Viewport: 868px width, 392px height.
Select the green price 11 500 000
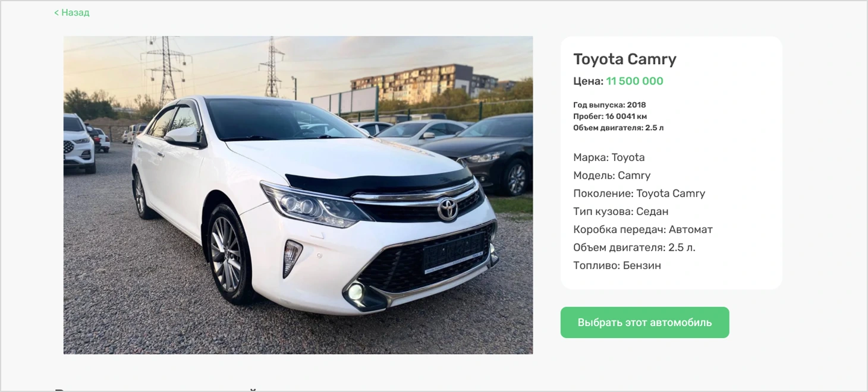tap(634, 81)
